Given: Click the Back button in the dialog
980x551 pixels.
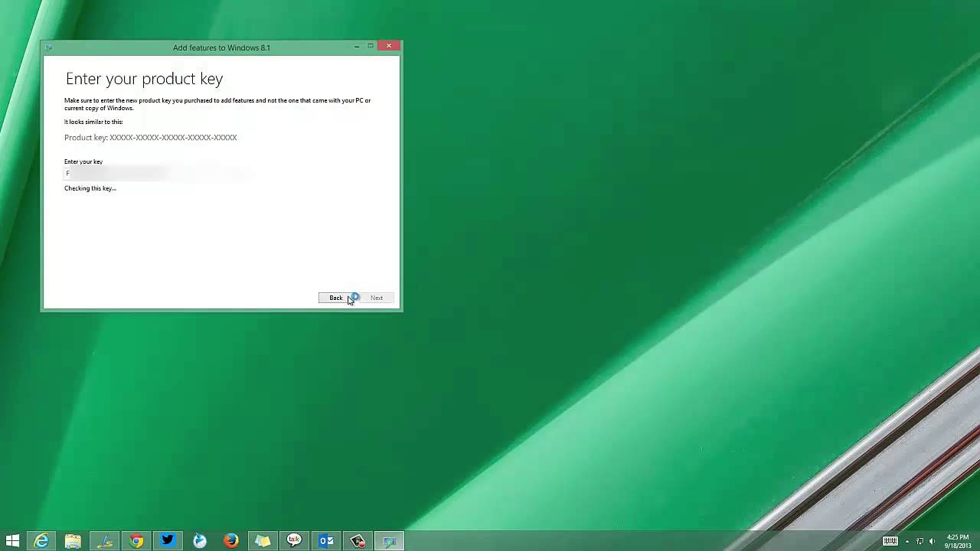Looking at the screenshot, I should coord(335,298).
